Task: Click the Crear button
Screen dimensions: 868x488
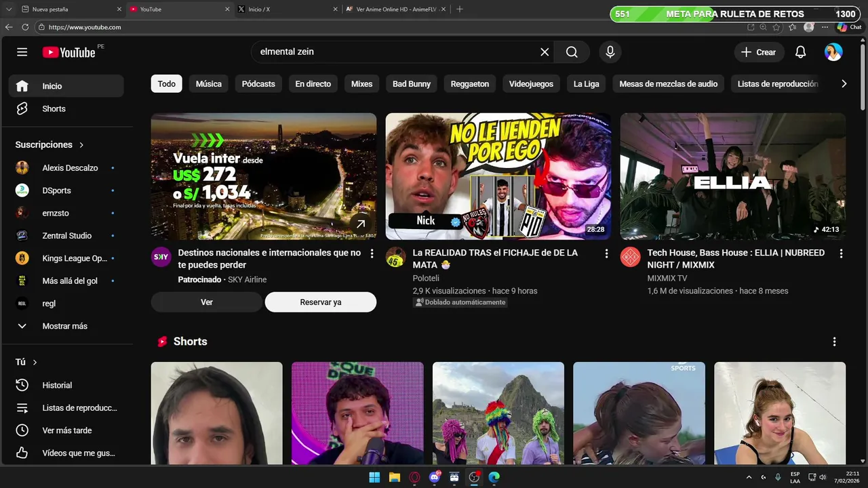Action: pyautogui.click(x=759, y=52)
